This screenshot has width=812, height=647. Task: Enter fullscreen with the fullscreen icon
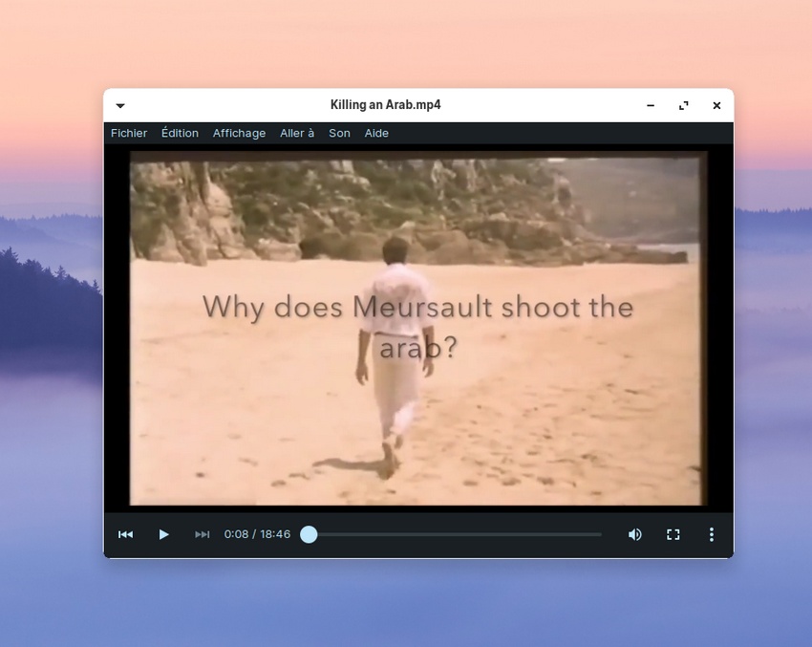coord(673,534)
